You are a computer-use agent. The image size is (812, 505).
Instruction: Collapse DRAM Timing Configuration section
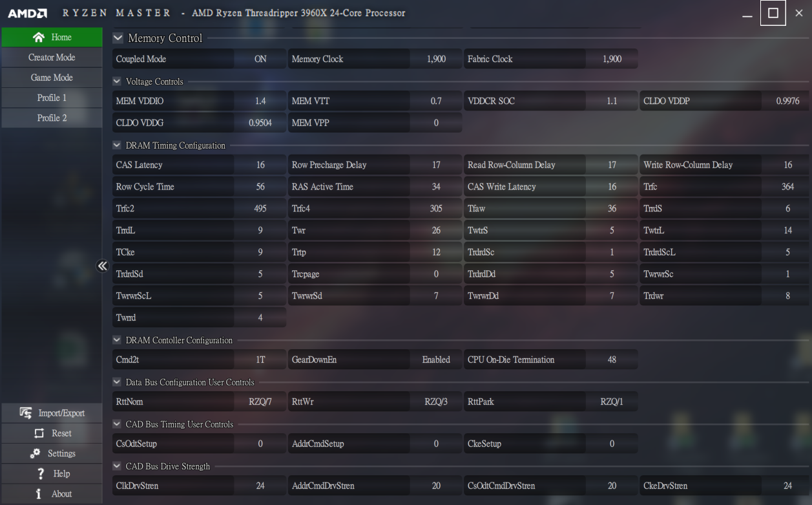click(x=117, y=145)
